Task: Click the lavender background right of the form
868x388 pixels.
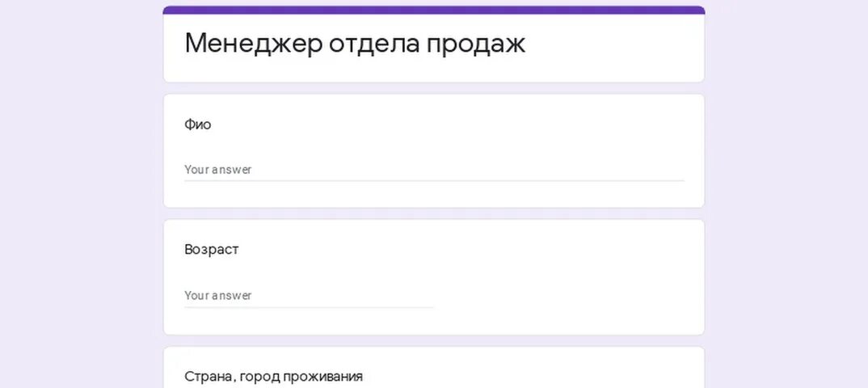Action: (786, 194)
